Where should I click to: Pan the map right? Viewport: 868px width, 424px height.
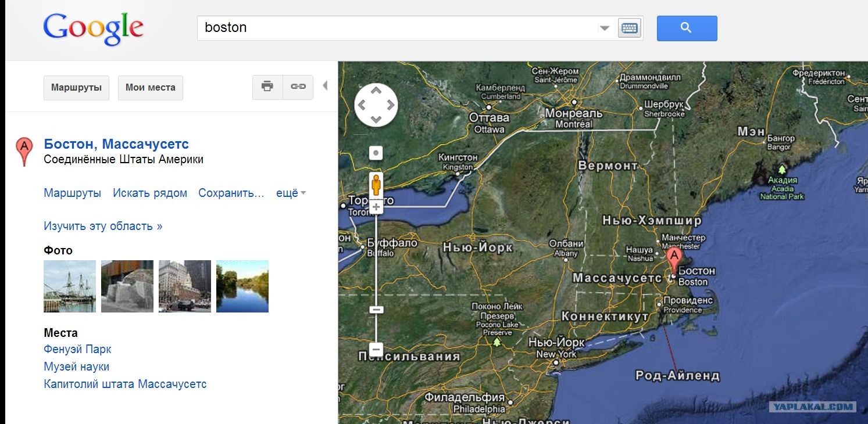pyautogui.click(x=391, y=105)
